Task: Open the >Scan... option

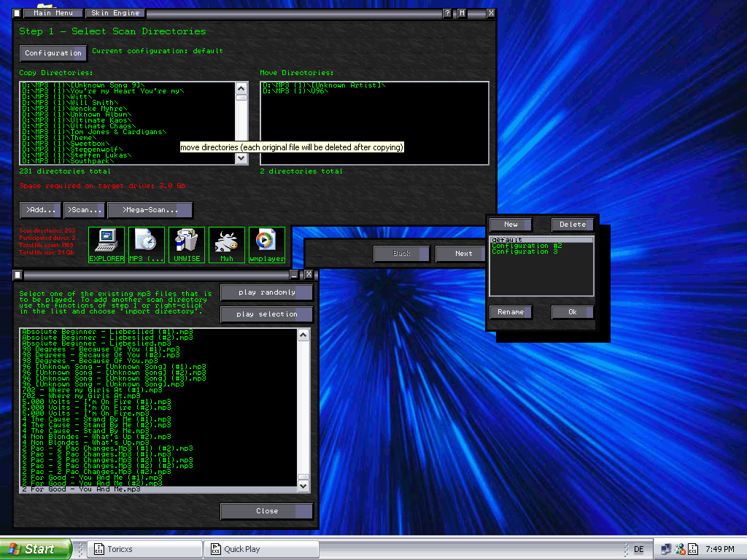Action: point(85,210)
